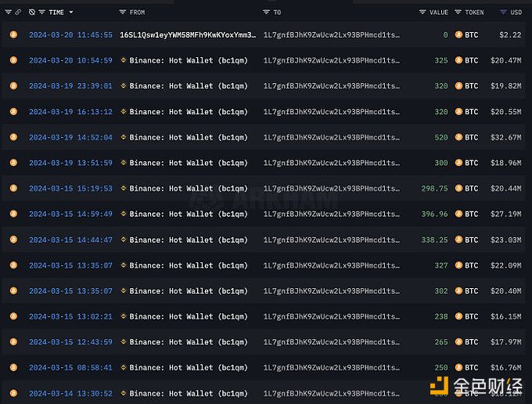Click the Bitcoin chain icon of the 08:58:41 row
Image resolution: width=532 pixels, height=404 pixels.
tap(13, 367)
